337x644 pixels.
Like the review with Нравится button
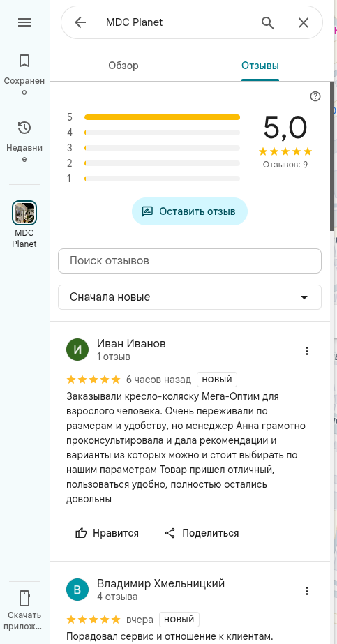(107, 533)
